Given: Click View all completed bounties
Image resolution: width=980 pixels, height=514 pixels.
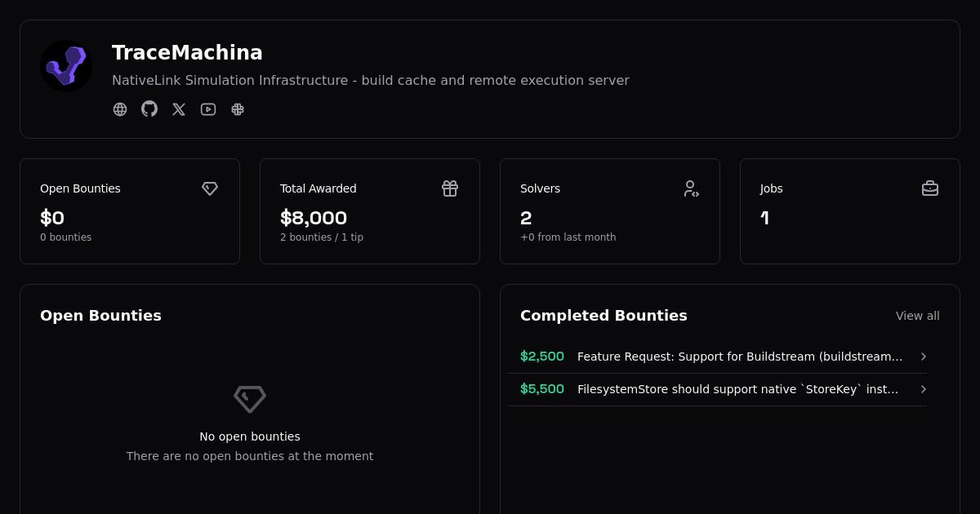Looking at the screenshot, I should pyautogui.click(x=917, y=316).
